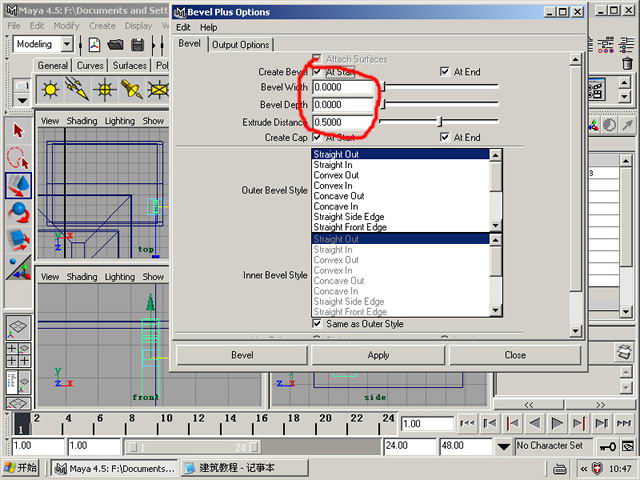Choose the Lasso select tool

(18, 158)
